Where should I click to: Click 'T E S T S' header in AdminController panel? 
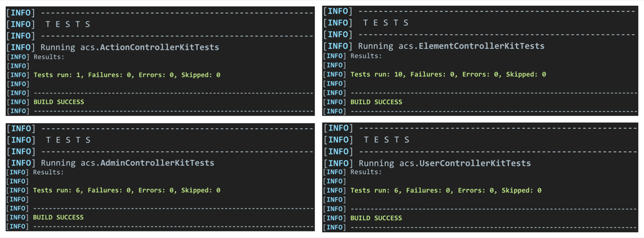tap(68, 140)
